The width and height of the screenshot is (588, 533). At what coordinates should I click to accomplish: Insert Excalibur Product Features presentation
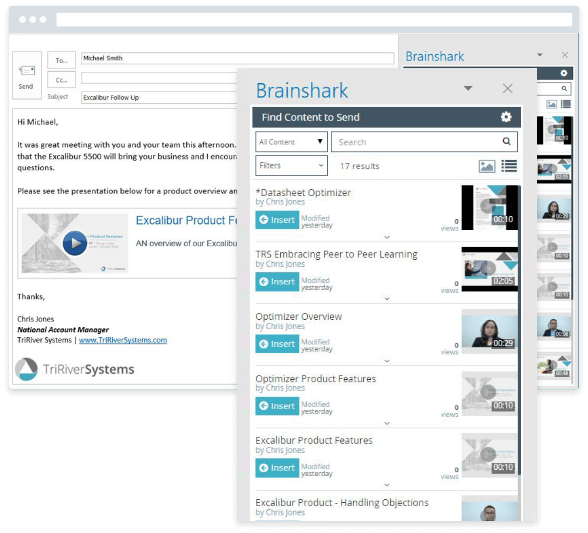point(277,468)
